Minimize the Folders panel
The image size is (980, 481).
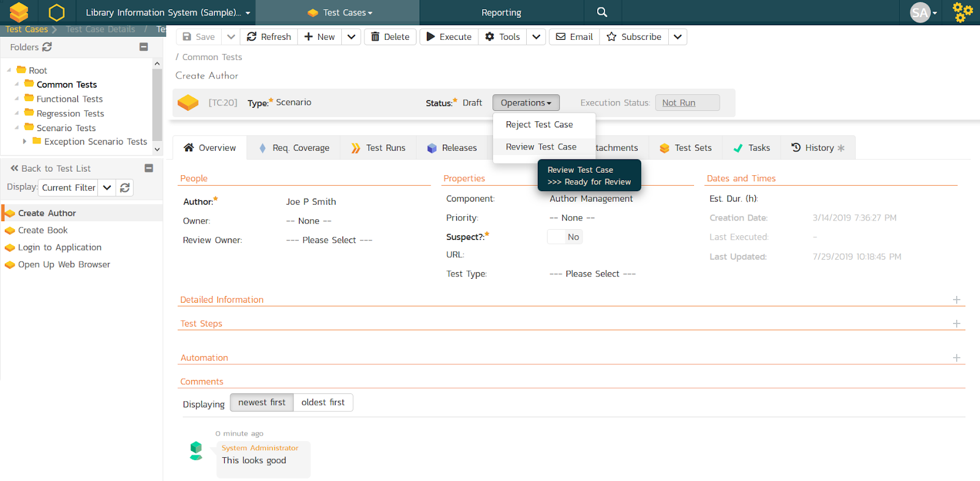pos(144,47)
